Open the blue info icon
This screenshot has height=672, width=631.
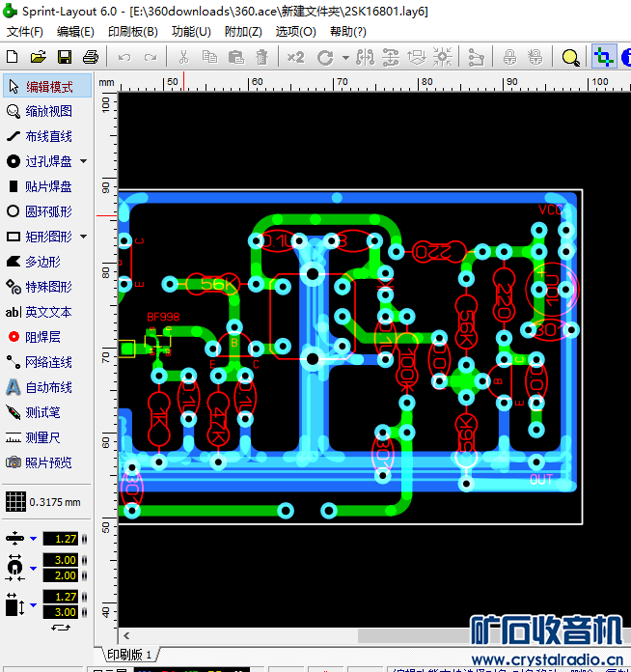[626, 57]
